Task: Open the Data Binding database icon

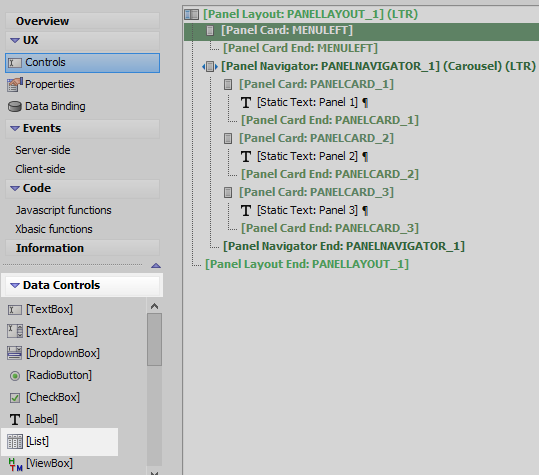Action: [x=15, y=107]
